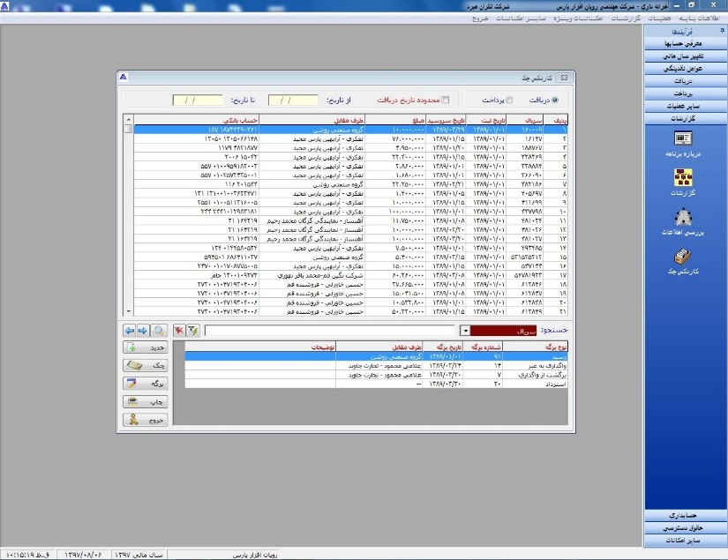
Task: Sort by the تاریخ سررسید column header
Action: click(x=446, y=120)
